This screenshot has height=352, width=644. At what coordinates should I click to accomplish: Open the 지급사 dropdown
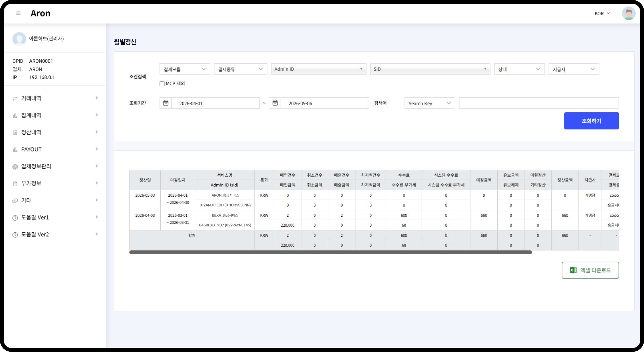(574, 69)
